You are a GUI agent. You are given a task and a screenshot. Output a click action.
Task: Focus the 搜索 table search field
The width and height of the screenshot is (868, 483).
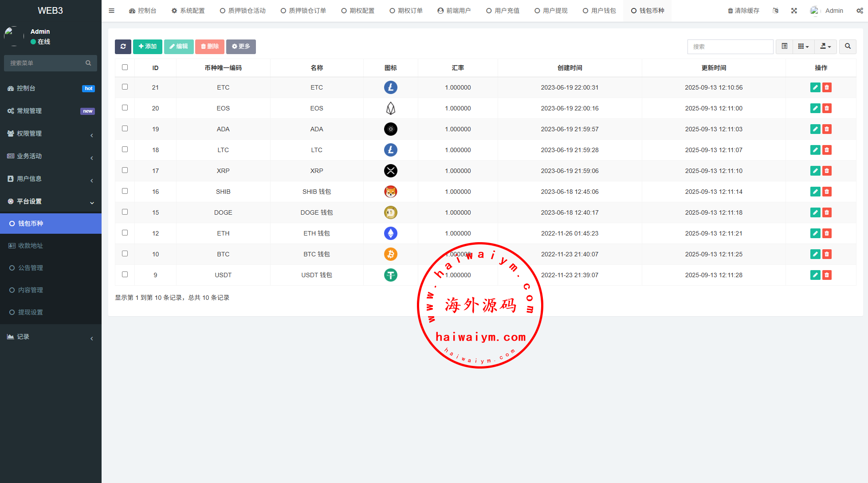click(730, 47)
